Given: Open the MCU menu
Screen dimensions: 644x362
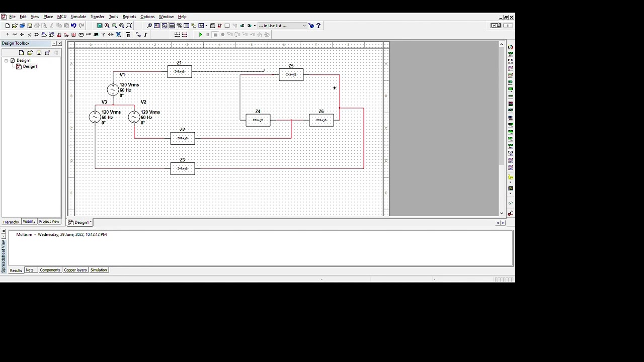Looking at the screenshot, I should pyautogui.click(x=61, y=17).
